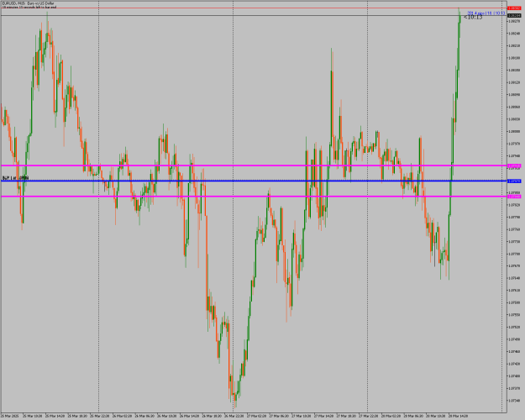Click the blue BUY order entry line label
The width and height of the screenshot is (525, 420).
[15, 178]
